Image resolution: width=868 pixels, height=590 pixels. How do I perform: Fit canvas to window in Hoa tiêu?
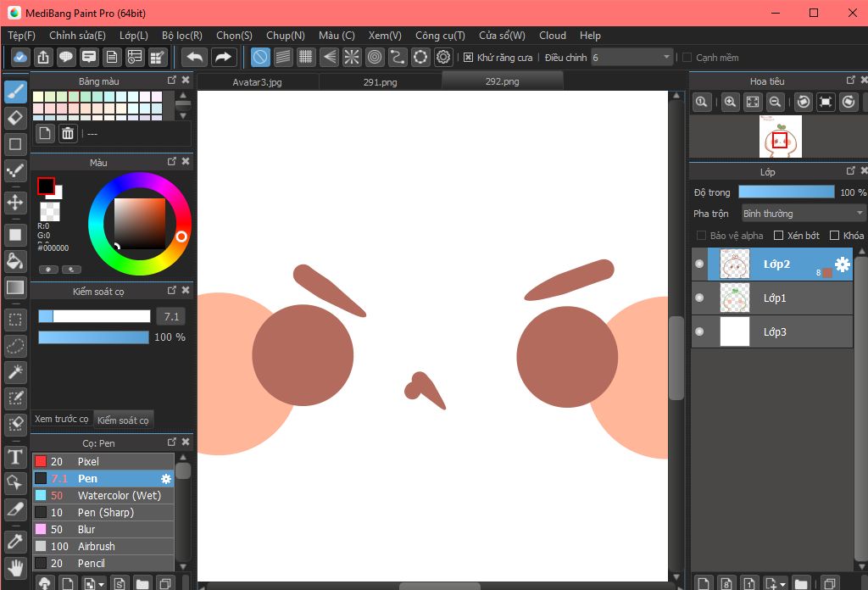pos(753,102)
